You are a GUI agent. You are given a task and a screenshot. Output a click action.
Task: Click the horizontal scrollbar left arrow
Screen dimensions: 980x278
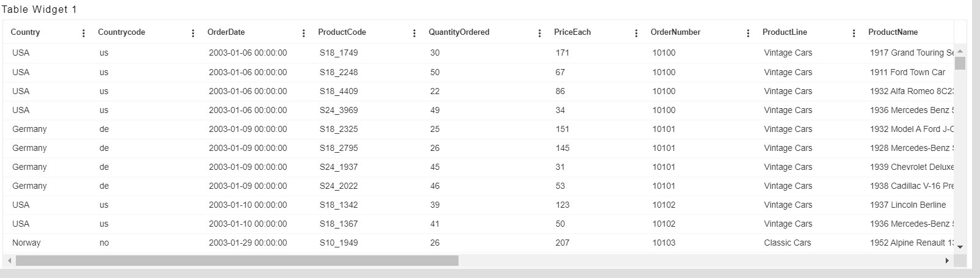(9, 261)
